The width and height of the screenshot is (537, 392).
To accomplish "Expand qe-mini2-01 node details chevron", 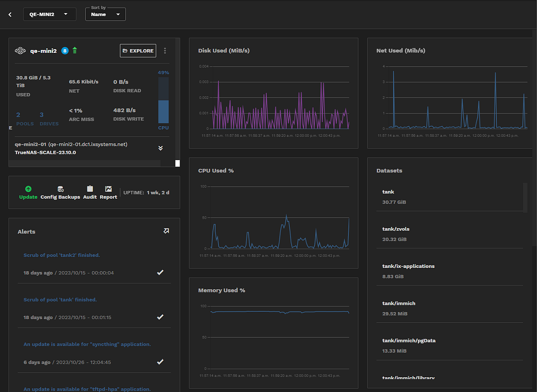I will coord(161,148).
